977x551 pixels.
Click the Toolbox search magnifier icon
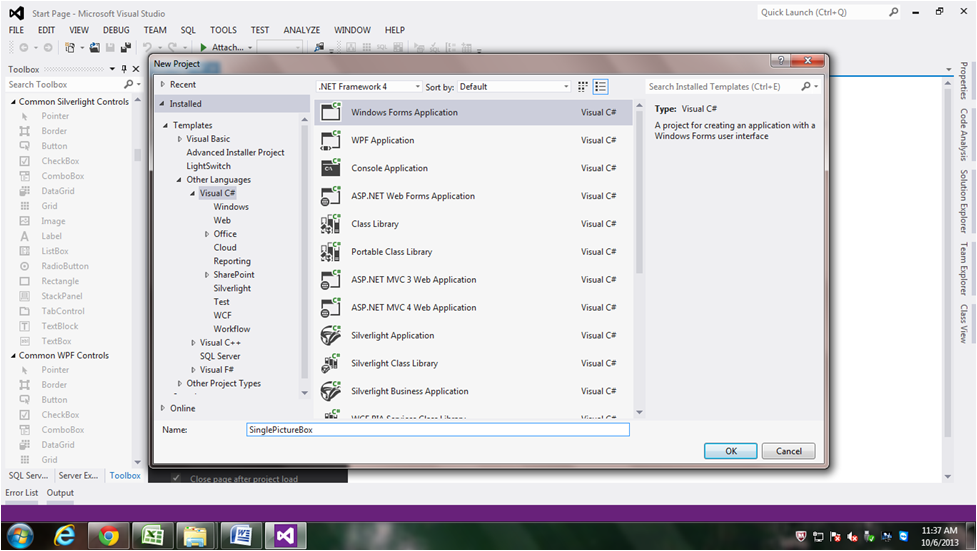tap(128, 84)
